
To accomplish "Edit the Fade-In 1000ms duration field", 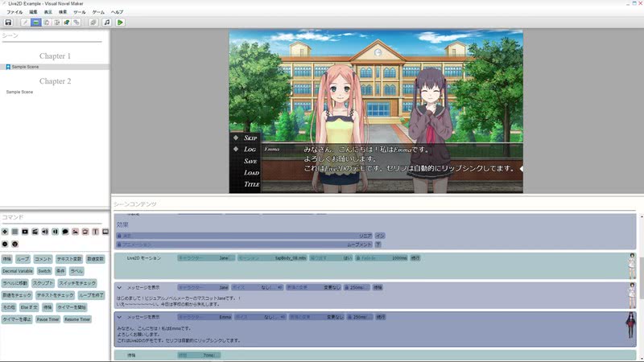I will click(x=381, y=258).
